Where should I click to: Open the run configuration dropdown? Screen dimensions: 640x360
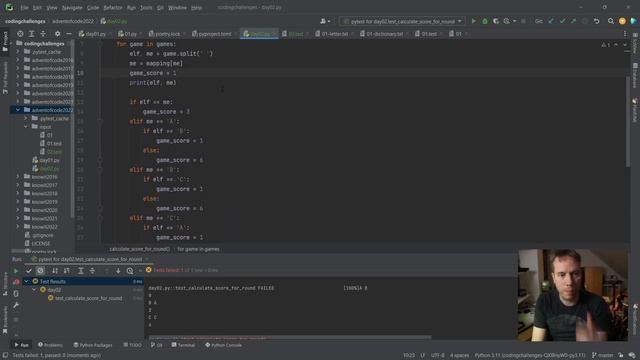[x=403, y=21]
